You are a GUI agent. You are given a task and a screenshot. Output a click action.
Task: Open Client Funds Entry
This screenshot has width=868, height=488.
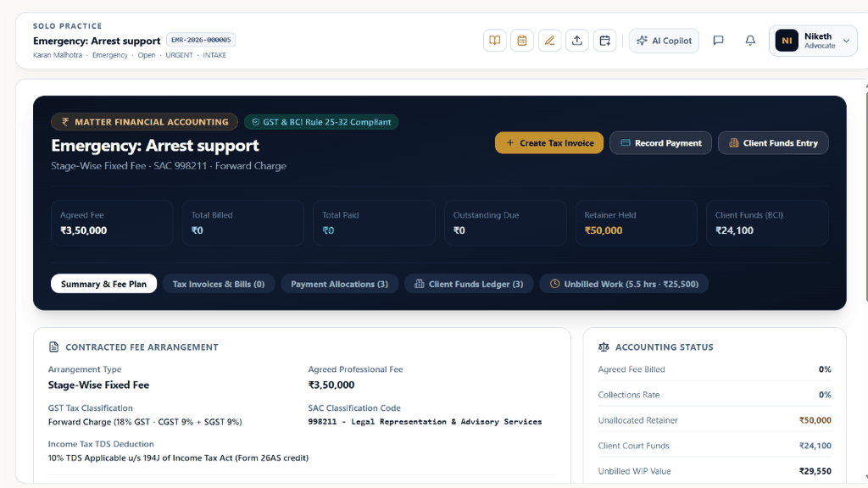773,142
